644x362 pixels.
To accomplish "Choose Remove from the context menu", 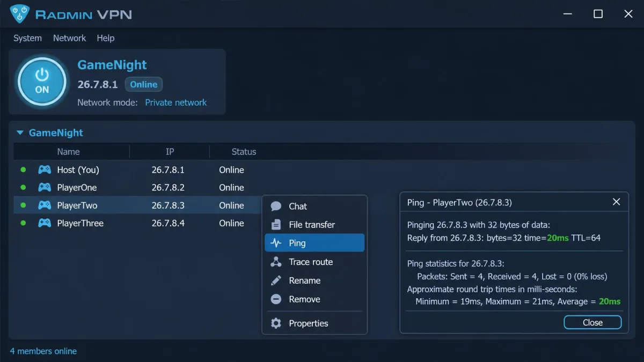I will coord(314,299).
